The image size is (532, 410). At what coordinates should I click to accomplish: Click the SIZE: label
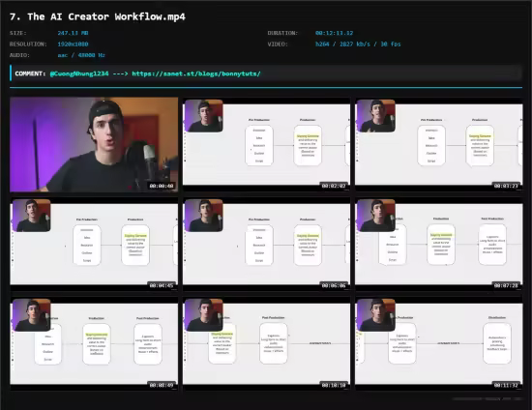click(18, 33)
